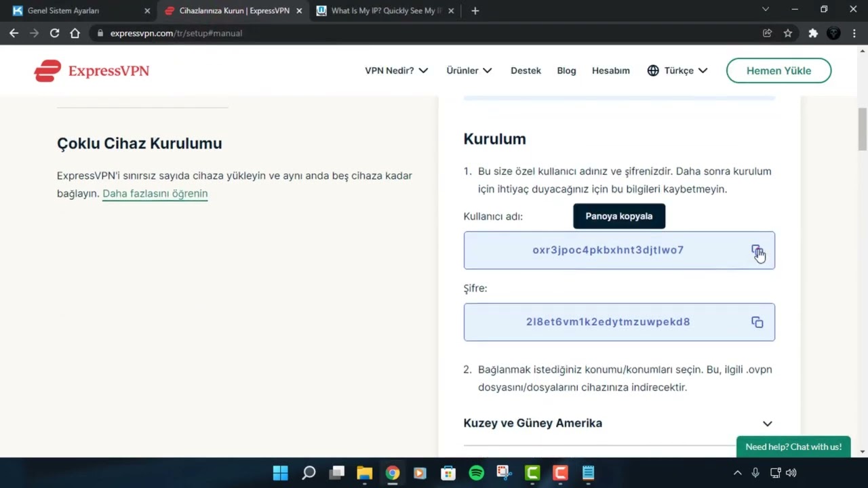Viewport: 868px width, 488px height.
Task: Open network settings from the tray
Action: [775, 473]
